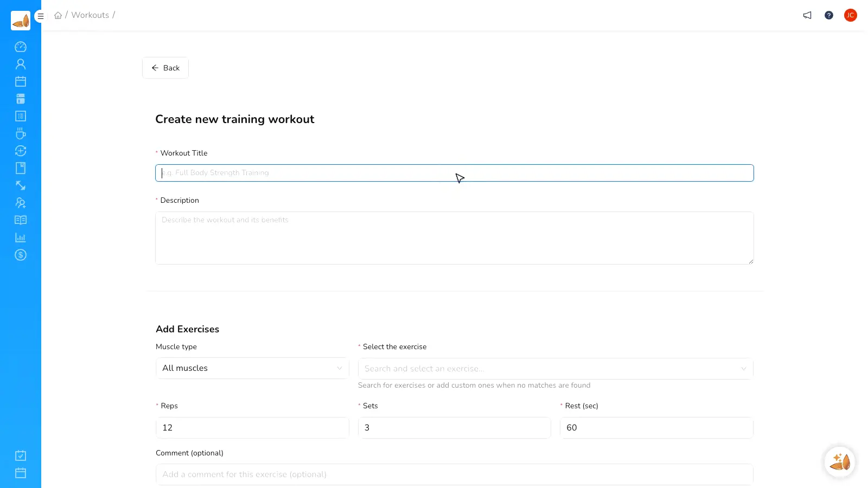This screenshot has height=488, width=868.
Task: Click into the Description text area
Action: point(455,238)
